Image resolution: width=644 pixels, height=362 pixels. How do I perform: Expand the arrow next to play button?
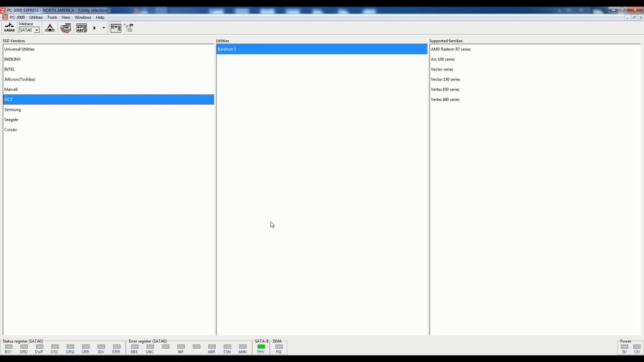pos(104,28)
